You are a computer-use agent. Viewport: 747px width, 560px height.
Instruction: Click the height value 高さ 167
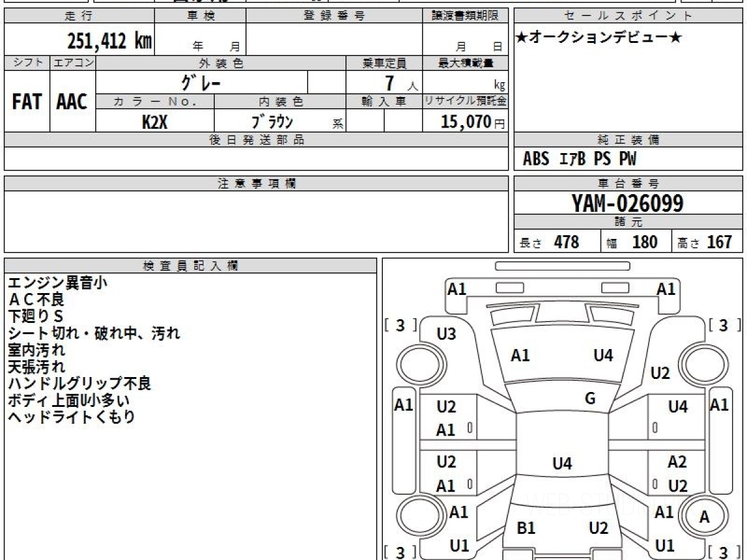click(705, 242)
